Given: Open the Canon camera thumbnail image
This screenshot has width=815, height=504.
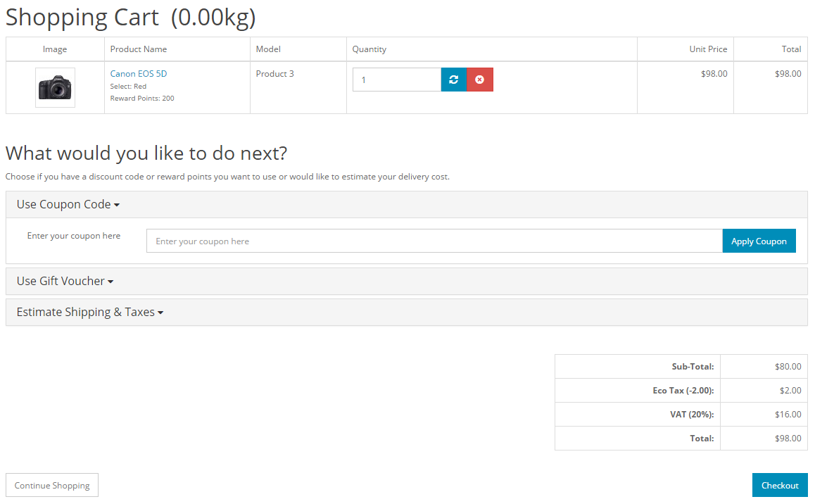Looking at the screenshot, I should [x=55, y=88].
